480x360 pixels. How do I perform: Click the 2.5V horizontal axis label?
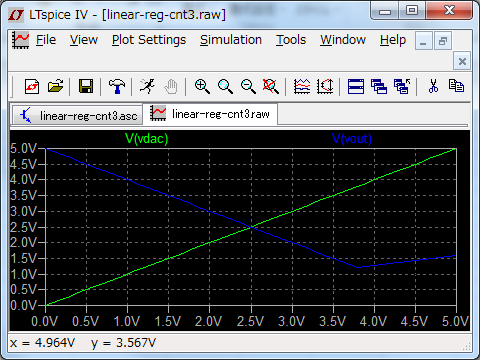click(x=250, y=321)
